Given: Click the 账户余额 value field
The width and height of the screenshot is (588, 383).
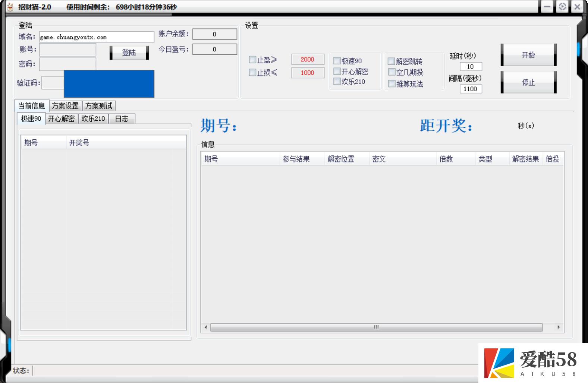Looking at the screenshot, I should (214, 34).
